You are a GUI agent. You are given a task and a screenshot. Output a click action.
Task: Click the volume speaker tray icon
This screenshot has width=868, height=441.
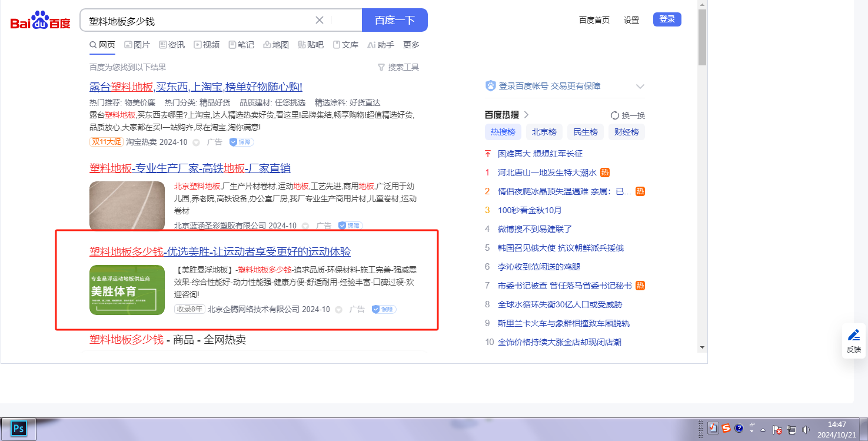pos(806,430)
